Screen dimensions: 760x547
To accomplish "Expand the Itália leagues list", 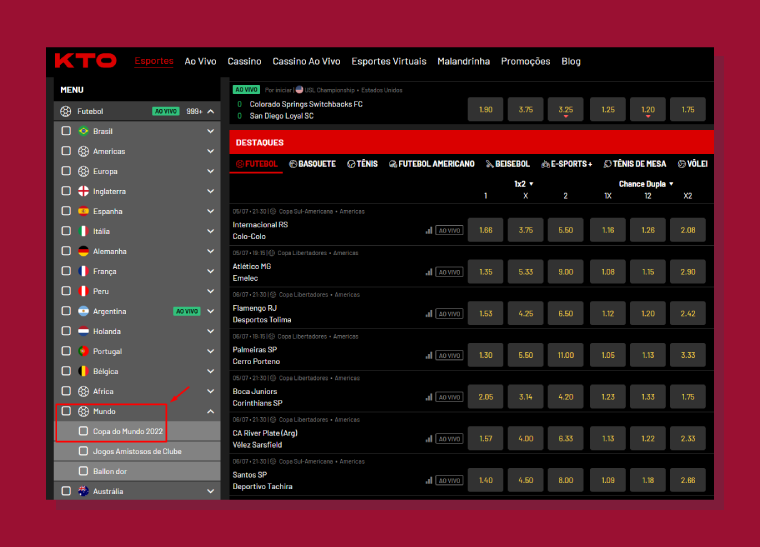I will 211,231.
